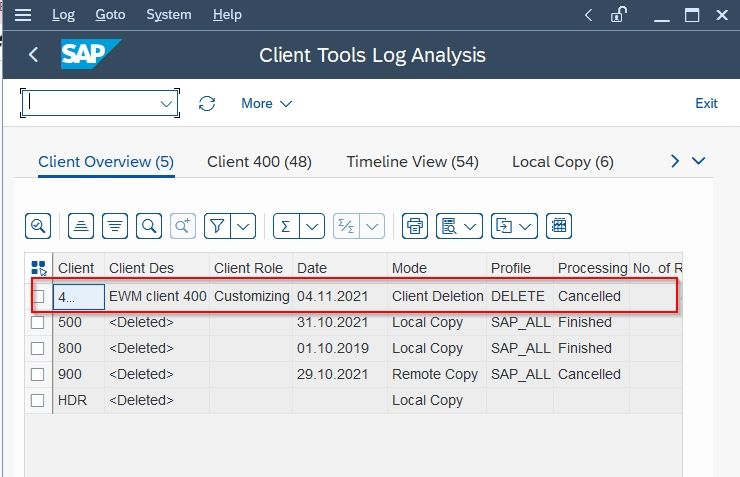This screenshot has width=740, height=477.
Task: Open Details magnifier icon
Action: (x=38, y=226)
